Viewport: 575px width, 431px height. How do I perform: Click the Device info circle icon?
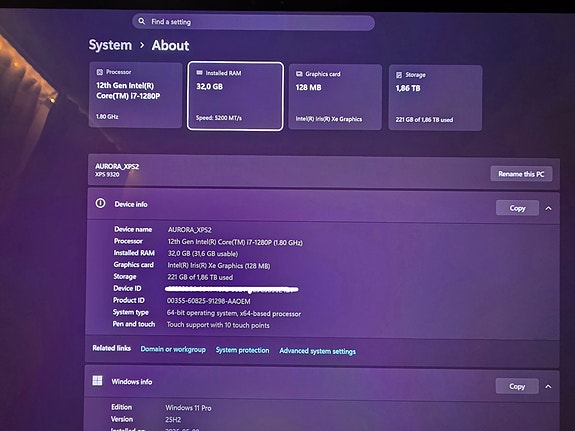(100, 203)
